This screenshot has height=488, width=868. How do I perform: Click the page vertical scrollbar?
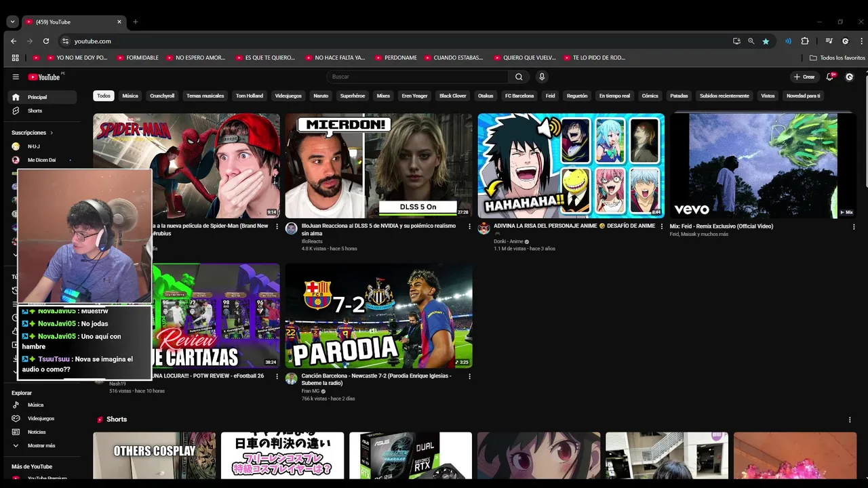pos(865,129)
